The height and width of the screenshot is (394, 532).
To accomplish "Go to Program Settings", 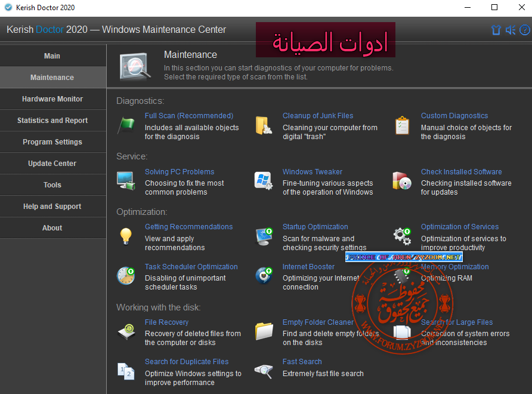I will click(53, 142).
